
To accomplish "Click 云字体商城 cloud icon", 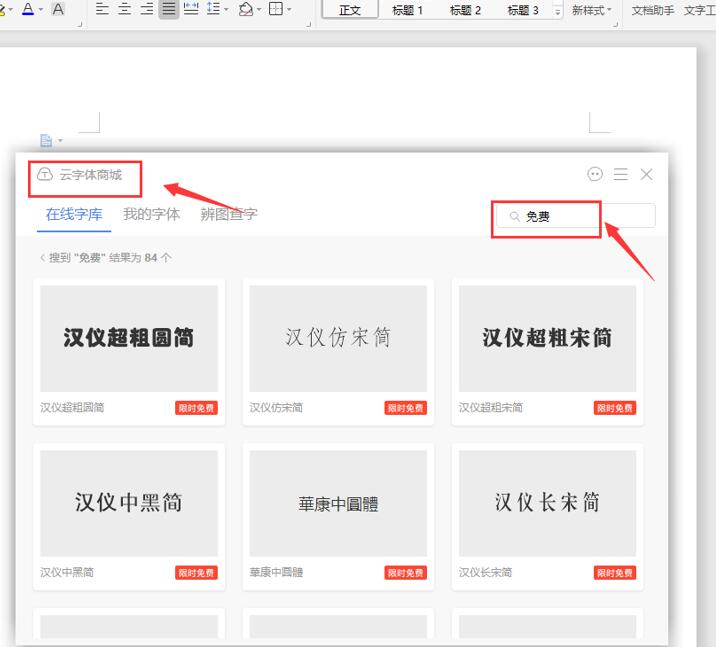I will pos(45,174).
